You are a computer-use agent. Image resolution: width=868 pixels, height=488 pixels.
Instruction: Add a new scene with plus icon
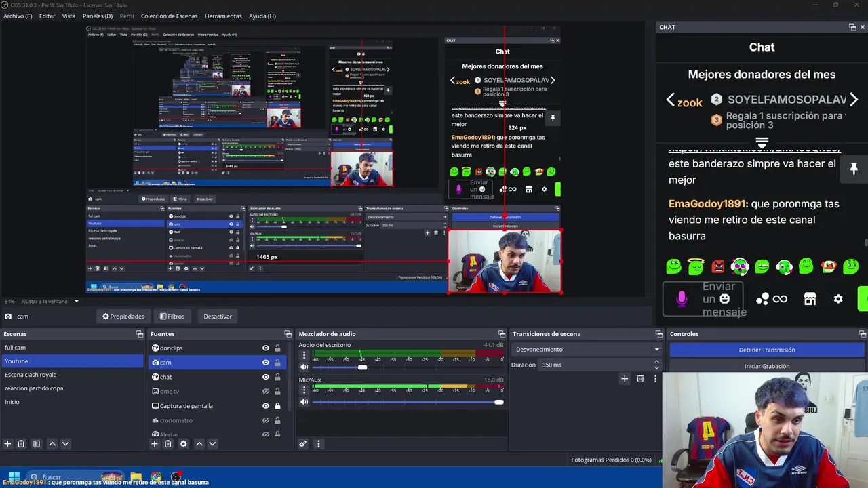[7, 444]
